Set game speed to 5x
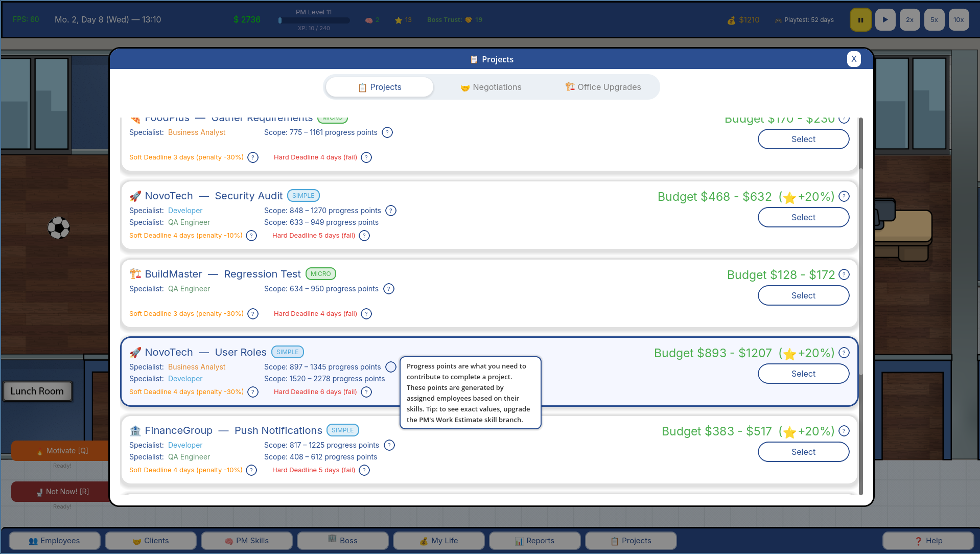This screenshot has width=980, height=554. pos(934,20)
